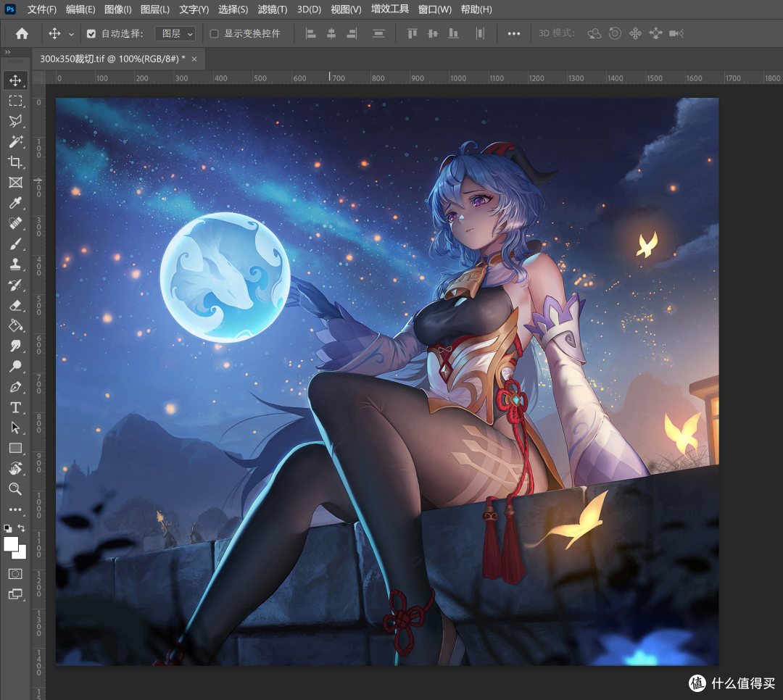Select the Clone Stamp tool

pos(15,264)
